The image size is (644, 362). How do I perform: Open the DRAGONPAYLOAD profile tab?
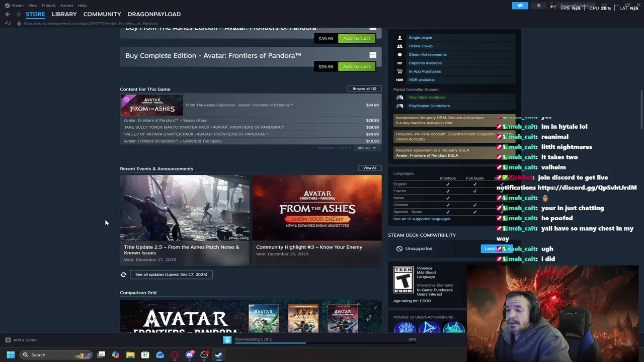(x=154, y=14)
